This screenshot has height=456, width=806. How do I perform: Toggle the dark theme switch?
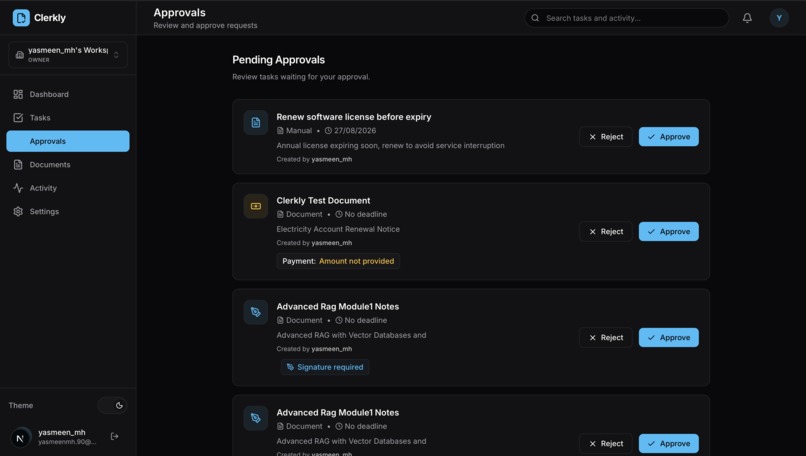coord(113,405)
